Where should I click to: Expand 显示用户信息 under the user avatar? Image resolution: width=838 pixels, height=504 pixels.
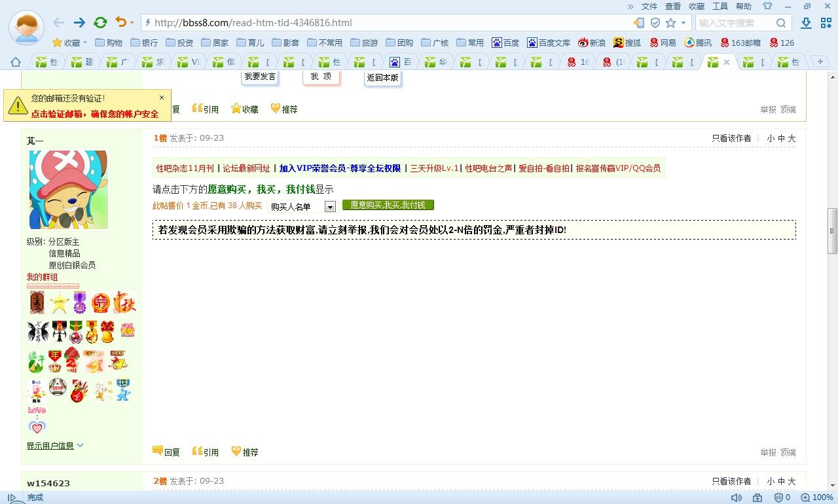coord(55,446)
